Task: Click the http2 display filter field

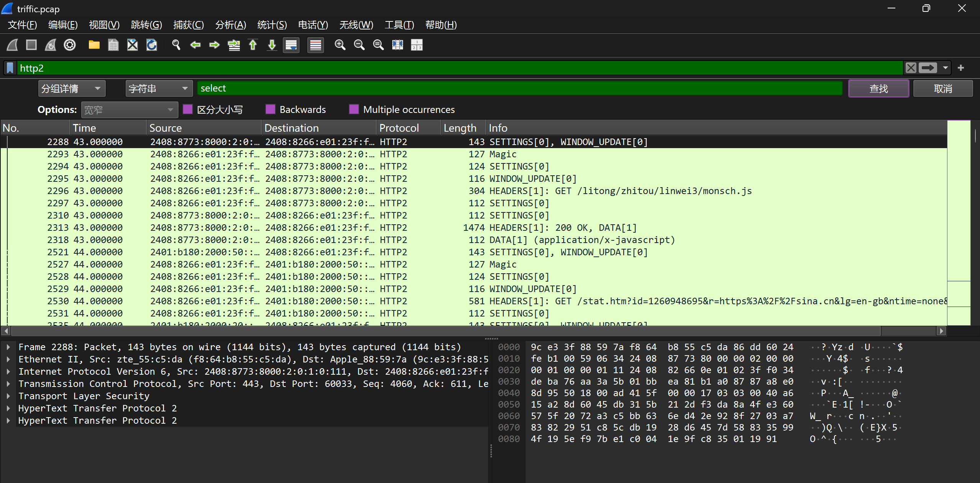Action: click(x=460, y=68)
